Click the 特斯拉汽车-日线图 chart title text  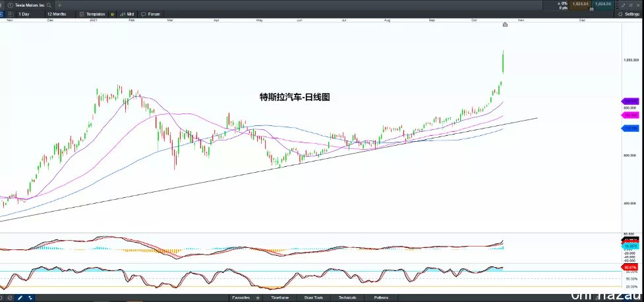point(295,98)
